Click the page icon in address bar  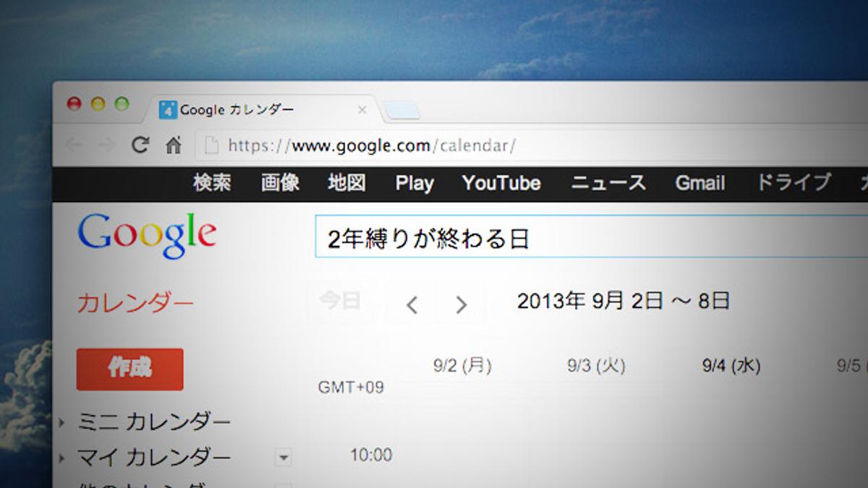tap(211, 145)
